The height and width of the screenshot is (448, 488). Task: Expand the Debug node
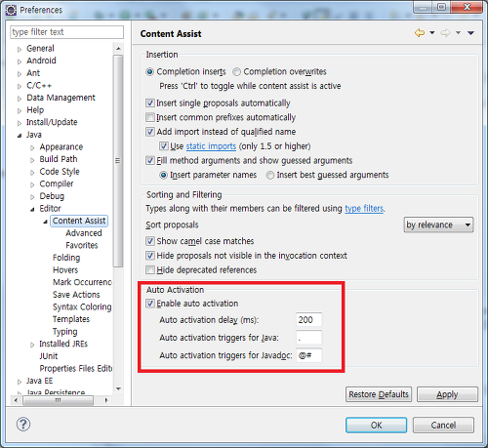(x=32, y=197)
